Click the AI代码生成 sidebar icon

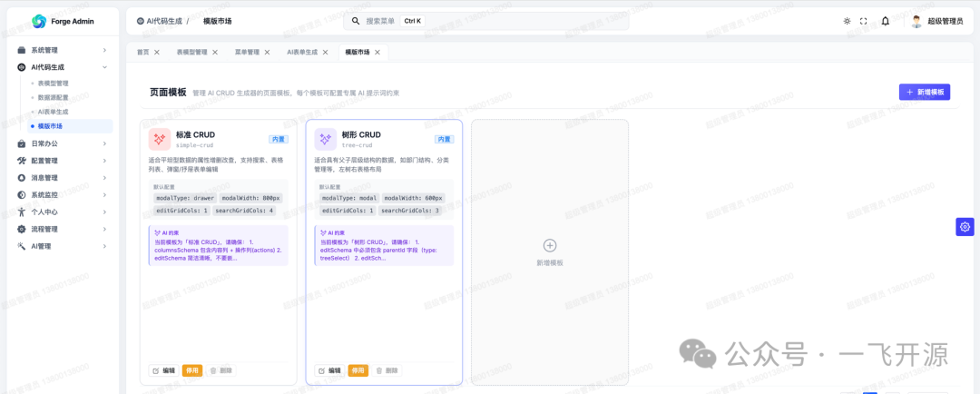click(22, 67)
